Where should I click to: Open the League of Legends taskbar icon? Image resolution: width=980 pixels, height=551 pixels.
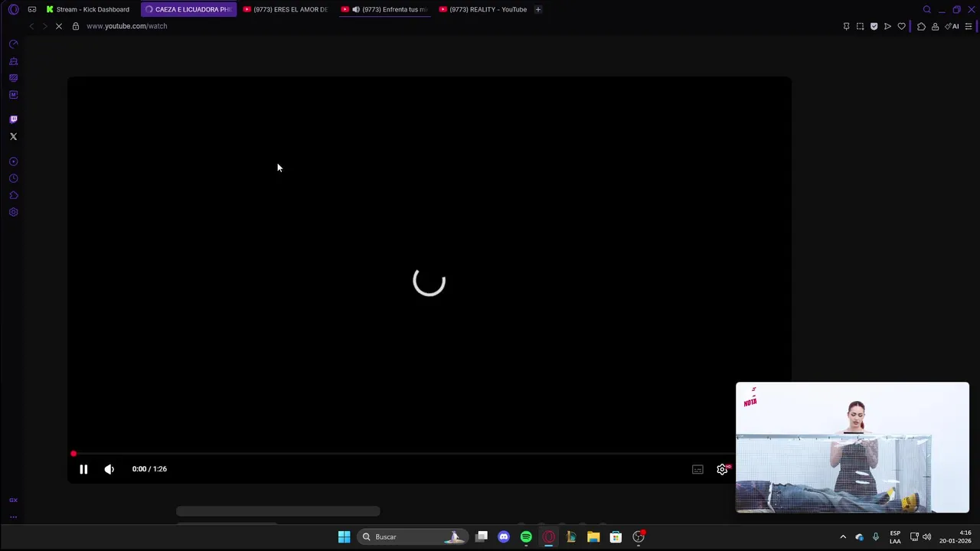pyautogui.click(x=571, y=536)
